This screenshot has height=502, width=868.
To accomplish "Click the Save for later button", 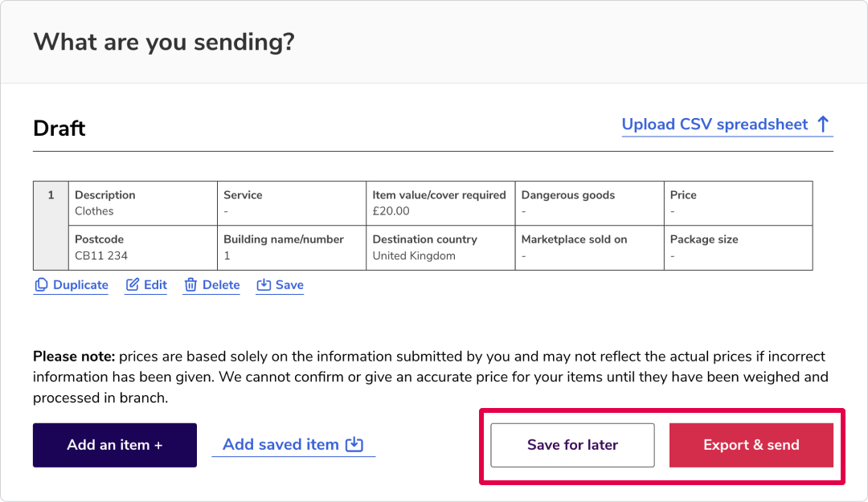I will [x=572, y=445].
